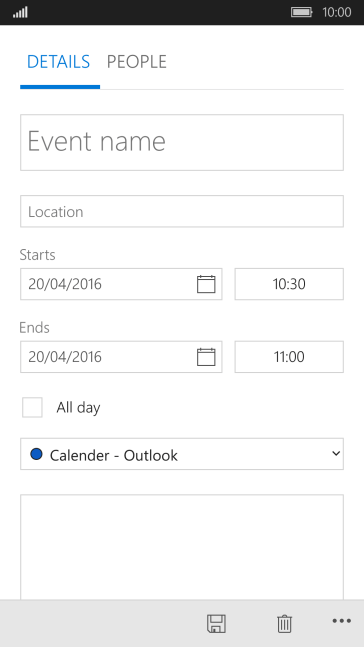Image resolution: width=364 pixels, height=647 pixels.
Task: Save the event with the floppy disk icon
Action: tap(216, 623)
